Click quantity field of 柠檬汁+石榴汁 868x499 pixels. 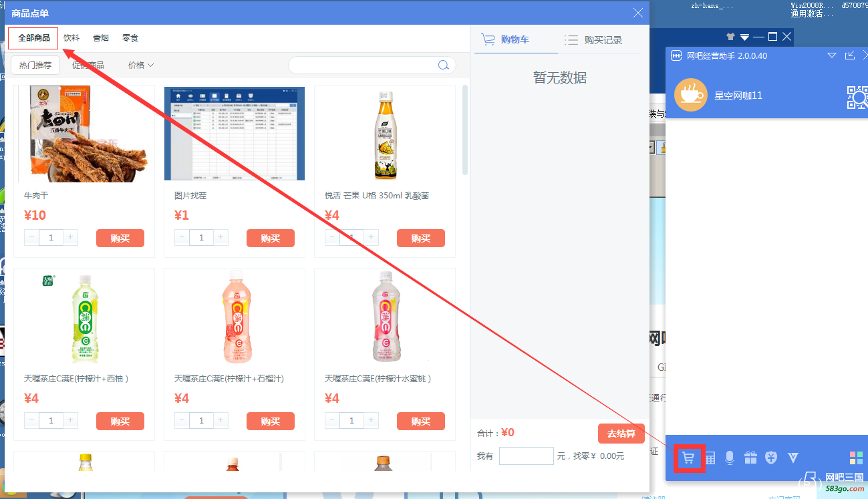click(x=202, y=420)
